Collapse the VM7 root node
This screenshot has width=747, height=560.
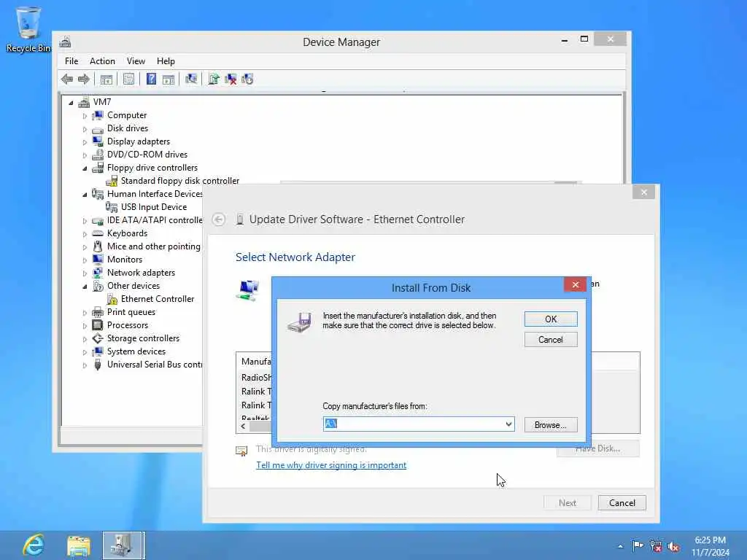(x=71, y=102)
